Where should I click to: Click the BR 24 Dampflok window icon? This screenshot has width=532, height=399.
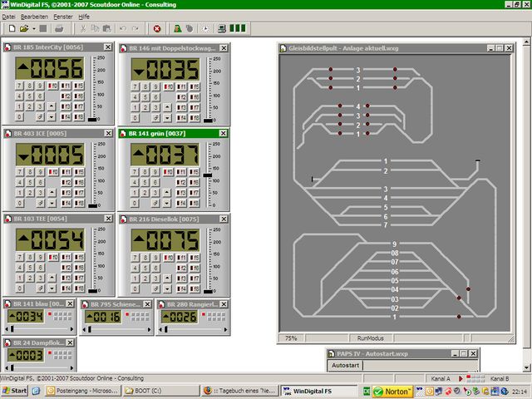click(7, 342)
